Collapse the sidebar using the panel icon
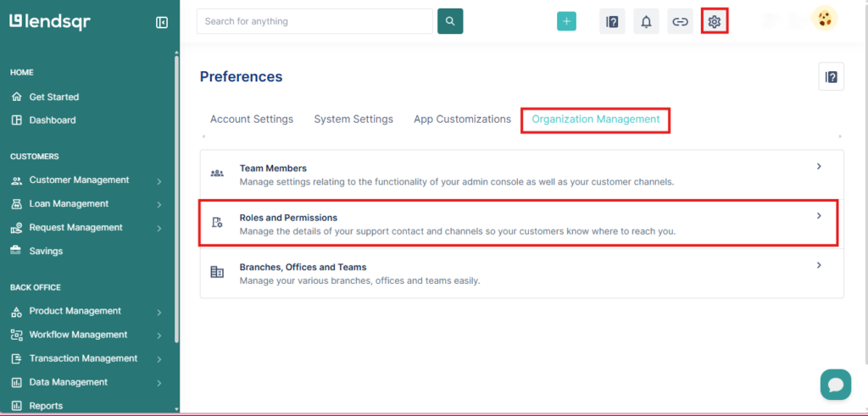868x416 pixels. [162, 22]
